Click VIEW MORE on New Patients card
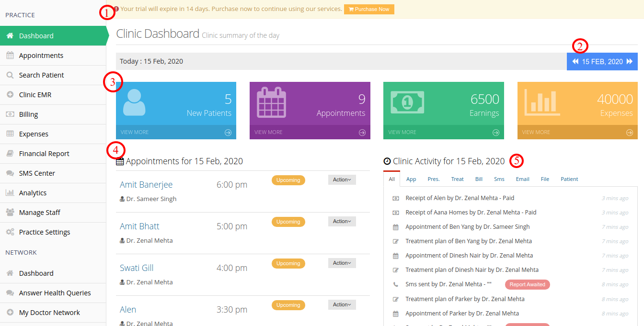This screenshot has width=644, height=326. 135,132
